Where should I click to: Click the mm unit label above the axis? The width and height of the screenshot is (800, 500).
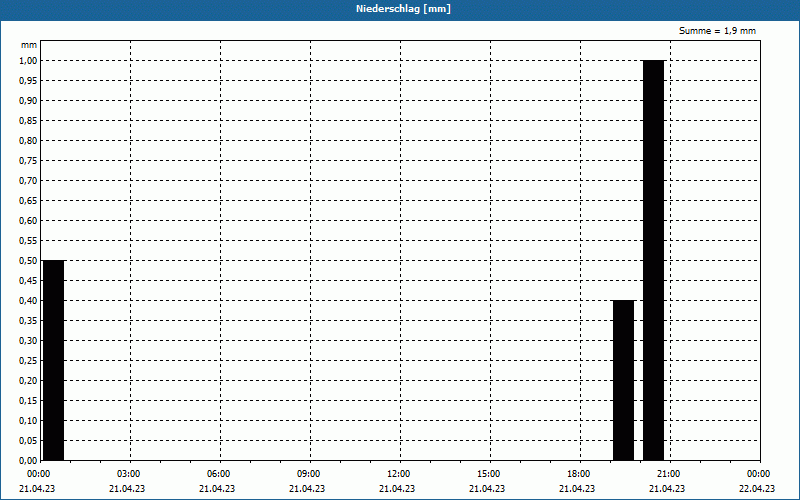point(29,45)
